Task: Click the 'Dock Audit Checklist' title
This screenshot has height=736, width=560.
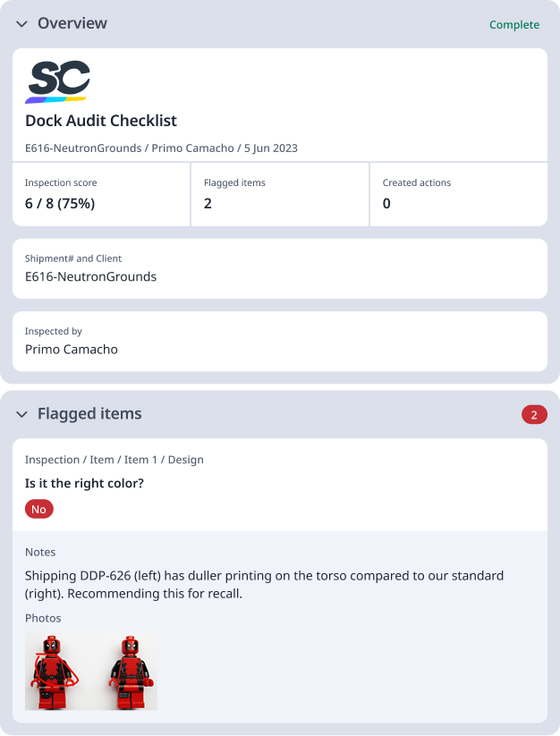Action: pyautogui.click(x=101, y=121)
